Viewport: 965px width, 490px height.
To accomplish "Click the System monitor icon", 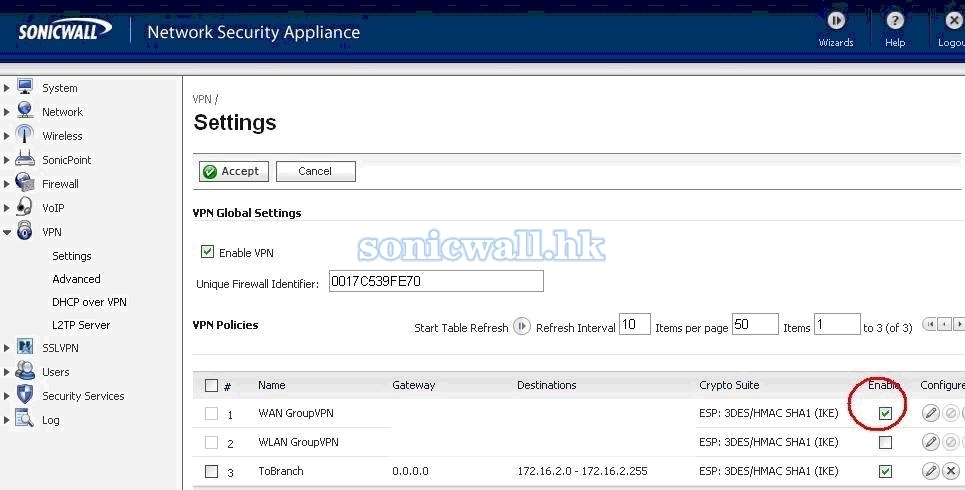I will [x=25, y=87].
